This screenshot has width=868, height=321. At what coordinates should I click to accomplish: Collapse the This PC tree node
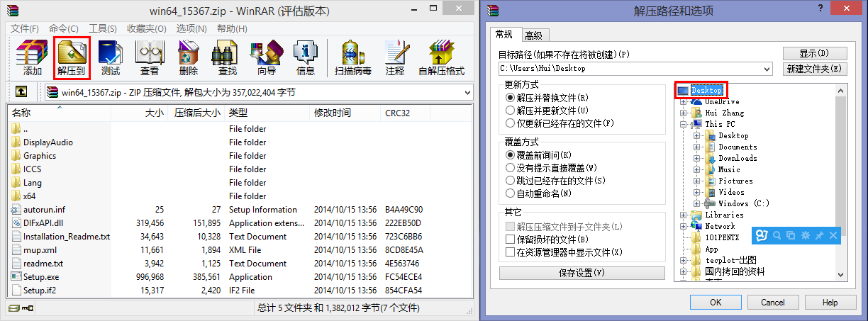[x=684, y=125]
